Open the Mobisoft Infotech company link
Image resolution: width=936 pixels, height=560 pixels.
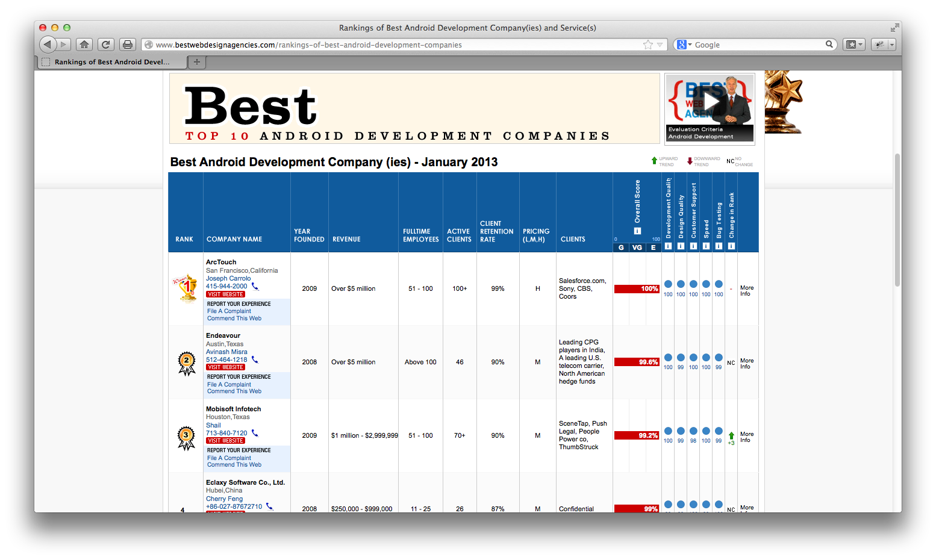[234, 409]
